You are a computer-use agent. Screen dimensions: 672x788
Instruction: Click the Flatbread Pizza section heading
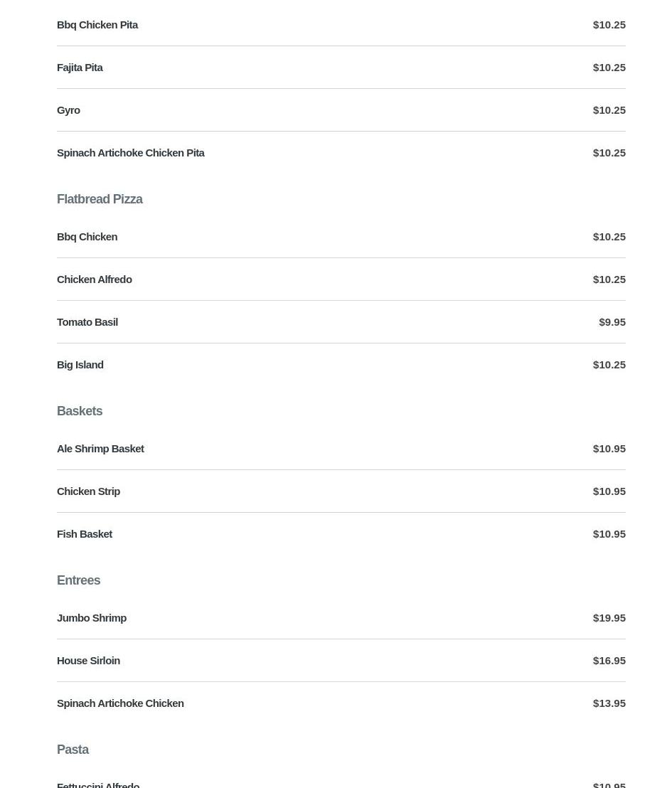tap(100, 199)
